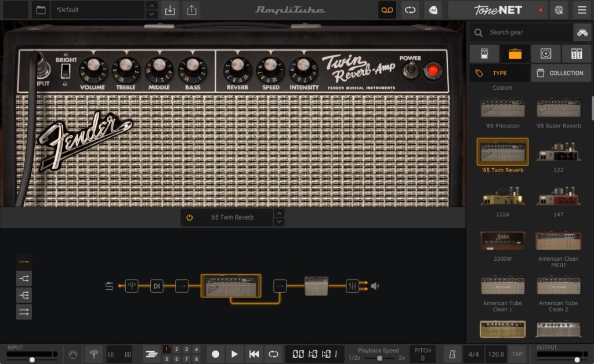The image size is (594, 364).
Task: Select track 8 in the track selector
Action: [196, 359]
